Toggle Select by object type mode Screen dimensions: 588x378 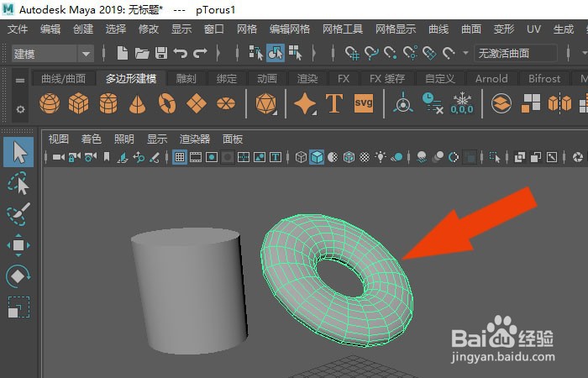[x=276, y=53]
